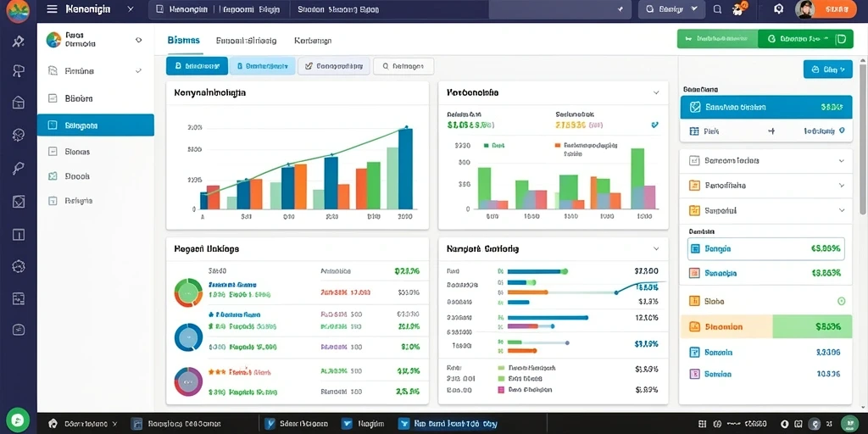Select the checkmark box icon in the left rail
Viewport: 868px width, 434px height.
point(19,201)
